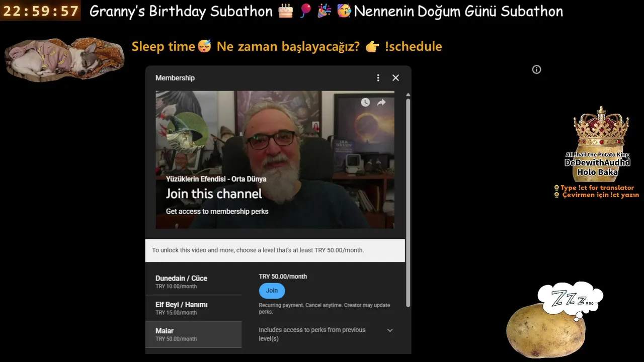Click the Yüzüklerin Efendisi - Orta Dünya title

[x=216, y=179]
